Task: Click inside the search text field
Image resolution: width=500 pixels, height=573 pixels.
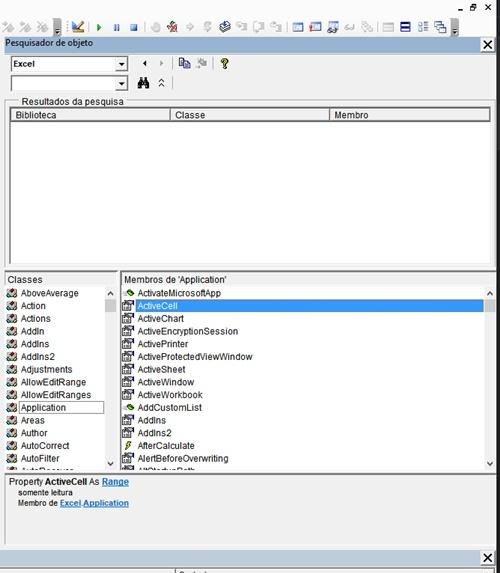Action: pyautogui.click(x=64, y=84)
